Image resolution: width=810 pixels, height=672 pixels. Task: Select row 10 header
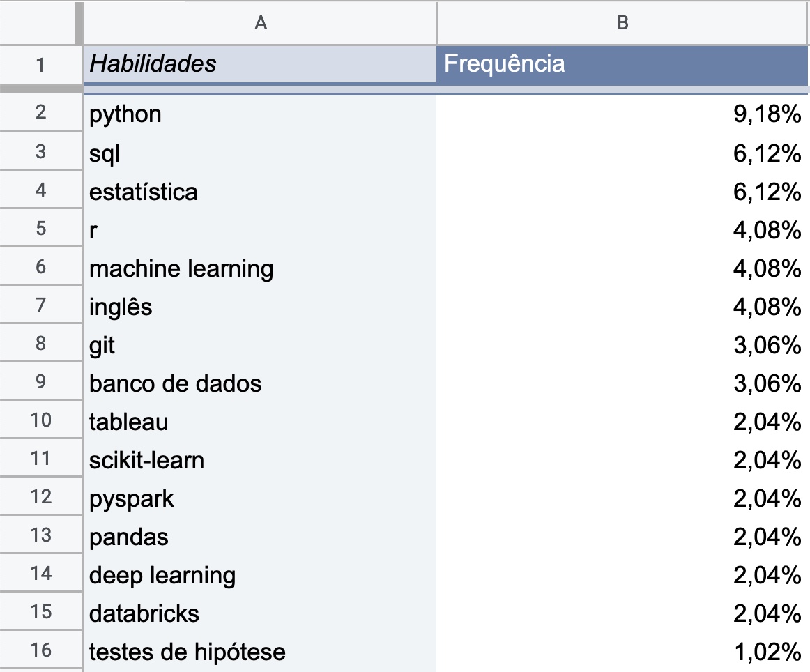pos(41,420)
